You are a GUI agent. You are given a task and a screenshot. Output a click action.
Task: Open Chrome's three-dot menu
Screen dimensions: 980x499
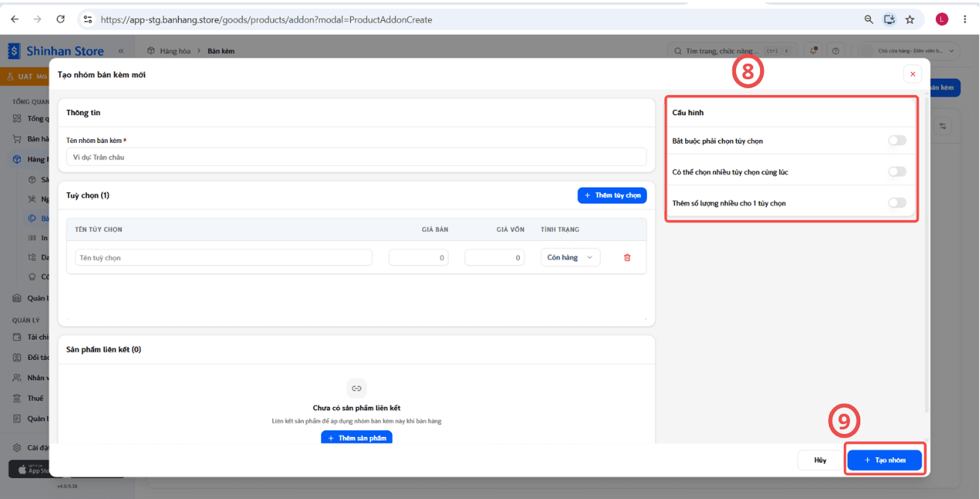point(965,19)
